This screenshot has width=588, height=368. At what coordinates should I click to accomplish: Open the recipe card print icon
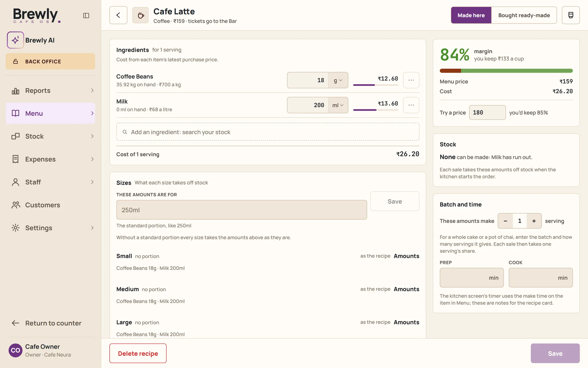pos(571,15)
